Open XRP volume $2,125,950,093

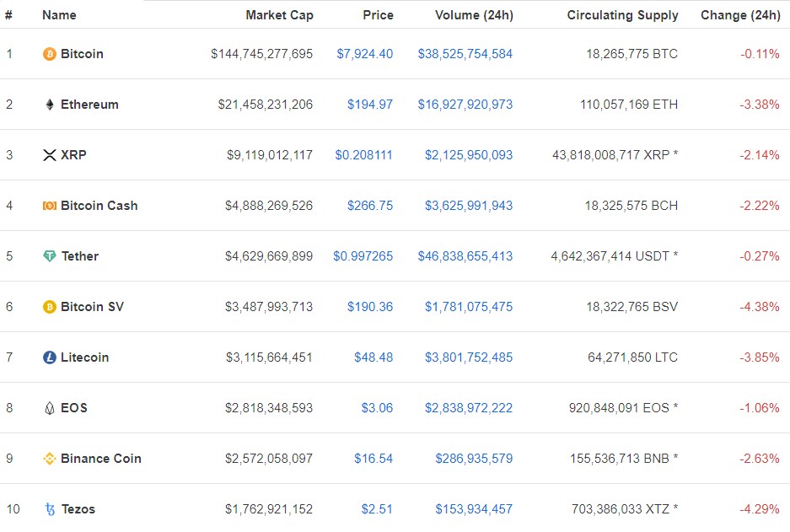click(x=469, y=155)
